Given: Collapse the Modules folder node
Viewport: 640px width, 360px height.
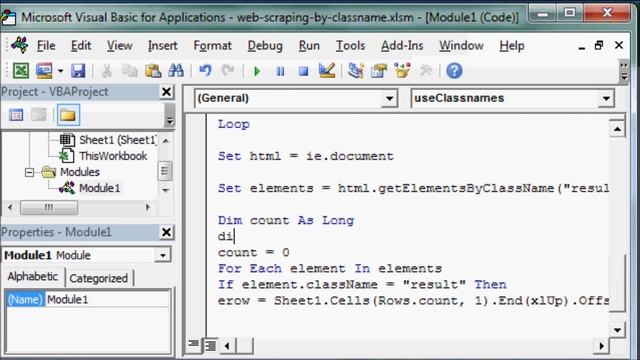Looking at the screenshot, I should [x=29, y=172].
